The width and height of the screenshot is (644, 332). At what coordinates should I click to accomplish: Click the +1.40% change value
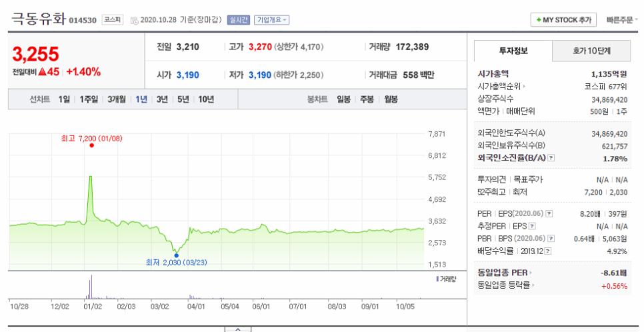pos(83,72)
